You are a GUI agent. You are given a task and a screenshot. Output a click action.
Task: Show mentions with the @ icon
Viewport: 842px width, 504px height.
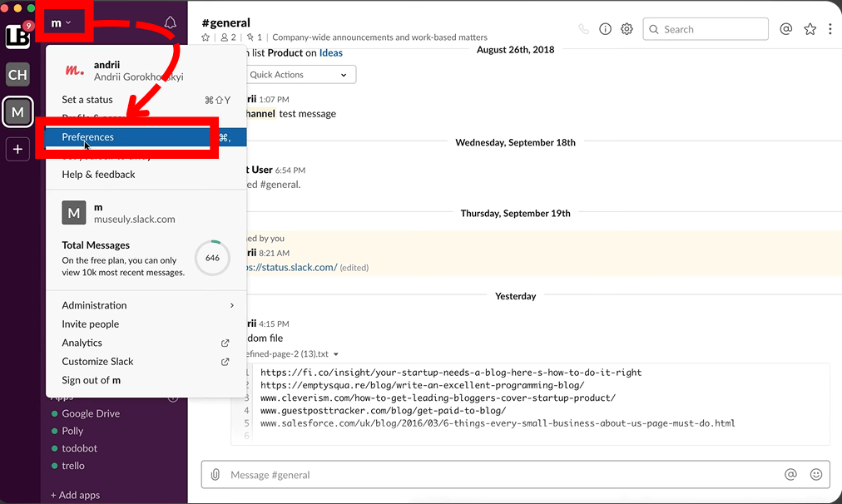pyautogui.click(x=786, y=29)
